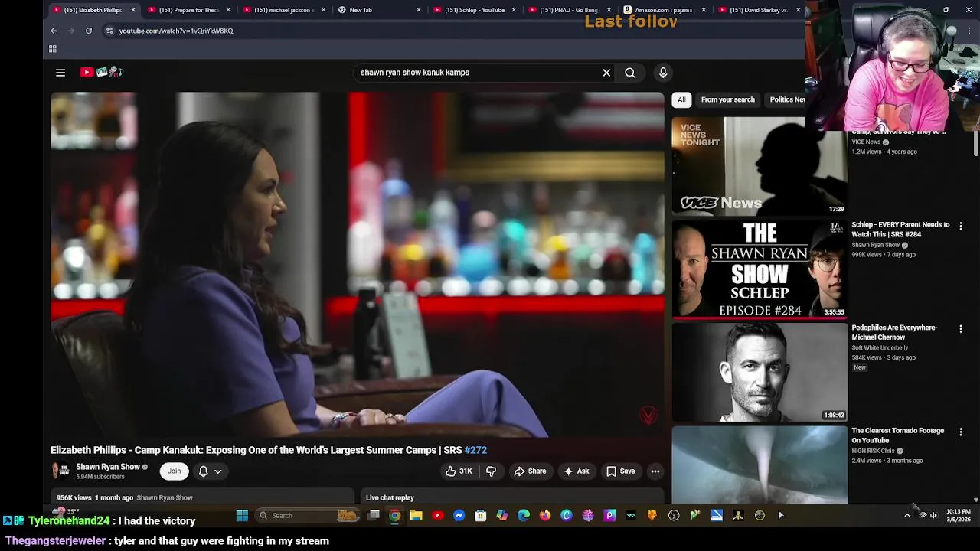Select the All filter chip
This screenshot has width=980, height=551.
pyautogui.click(x=681, y=99)
